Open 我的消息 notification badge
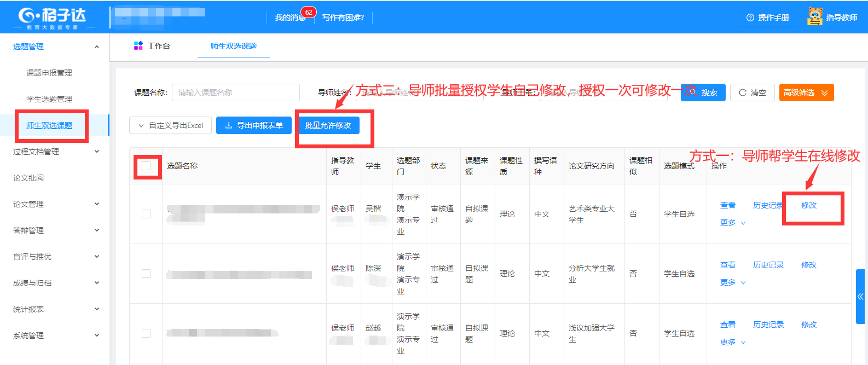 coord(308,13)
